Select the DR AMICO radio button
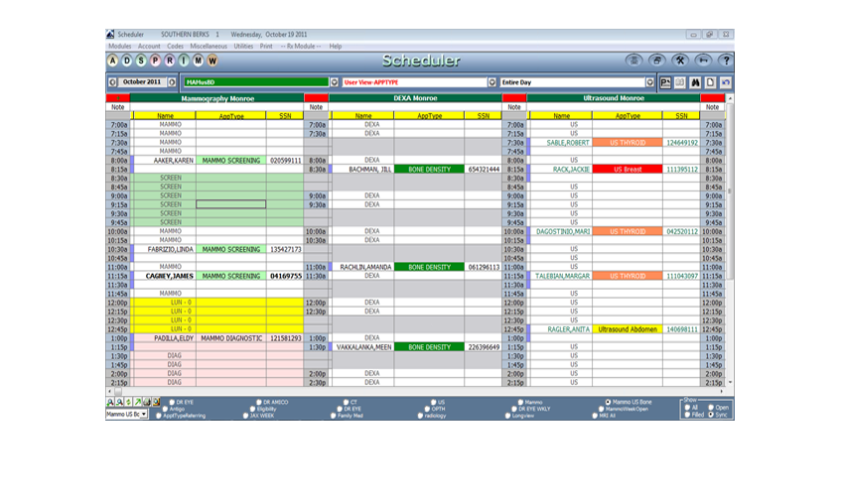This screenshot has height=504, width=842. click(259, 402)
